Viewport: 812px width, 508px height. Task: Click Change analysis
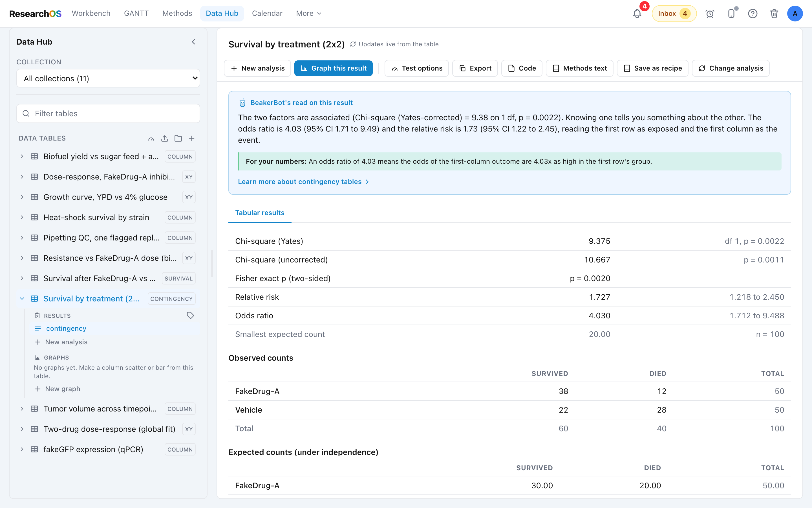731,68
